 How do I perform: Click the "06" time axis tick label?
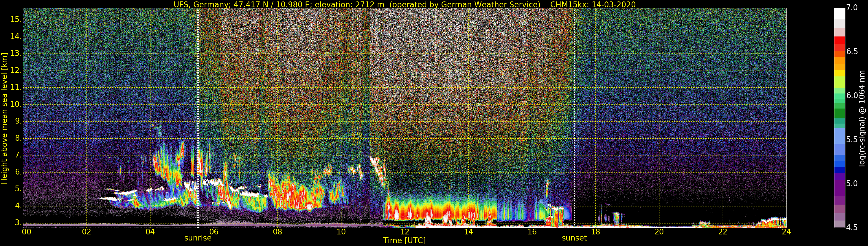[x=214, y=232]
